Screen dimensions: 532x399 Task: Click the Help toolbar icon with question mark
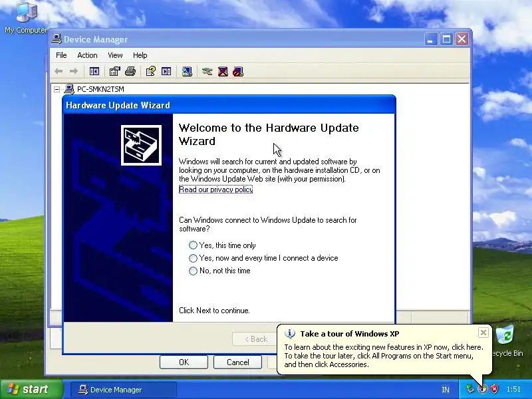151,71
